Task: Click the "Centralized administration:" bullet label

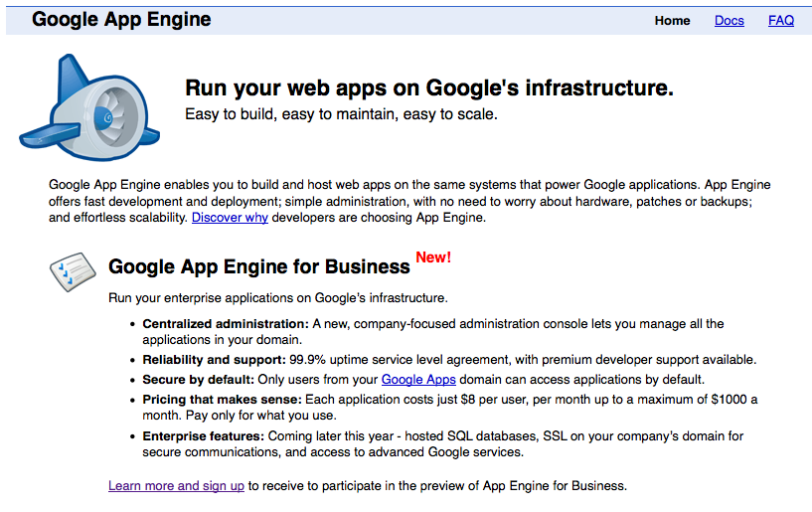Action: click(x=226, y=324)
